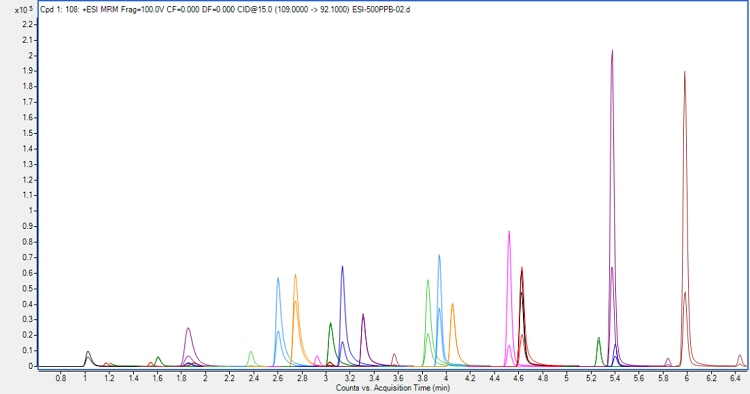Click the x-axis tick label '0.8'
Viewport: 750px width, 394px height.
pyautogui.click(x=61, y=378)
